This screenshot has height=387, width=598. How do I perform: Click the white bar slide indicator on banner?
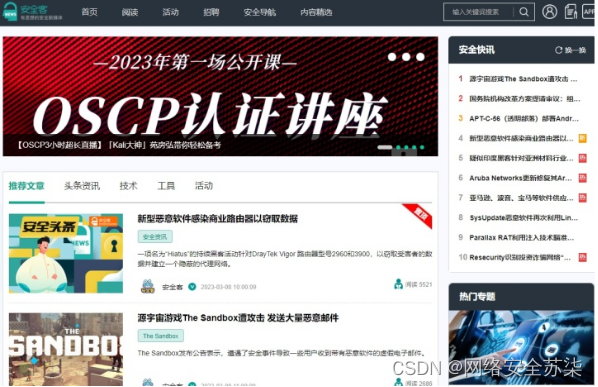tap(385, 147)
